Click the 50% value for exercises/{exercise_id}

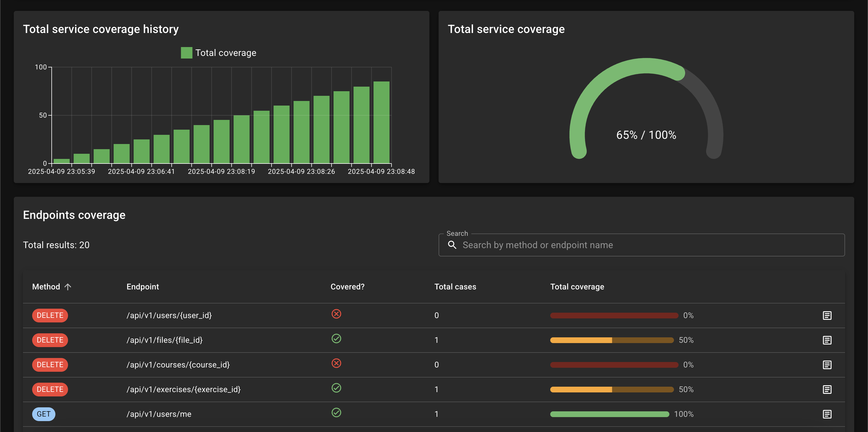click(686, 390)
